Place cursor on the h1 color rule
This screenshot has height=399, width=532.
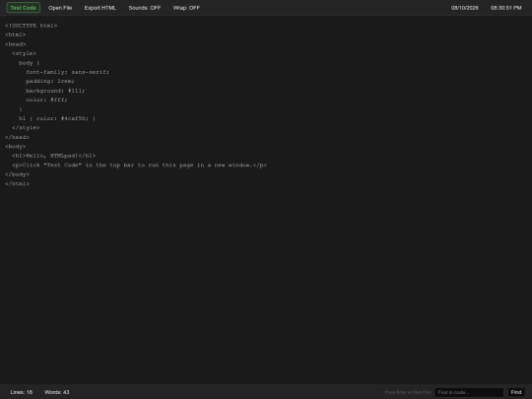click(x=57, y=118)
